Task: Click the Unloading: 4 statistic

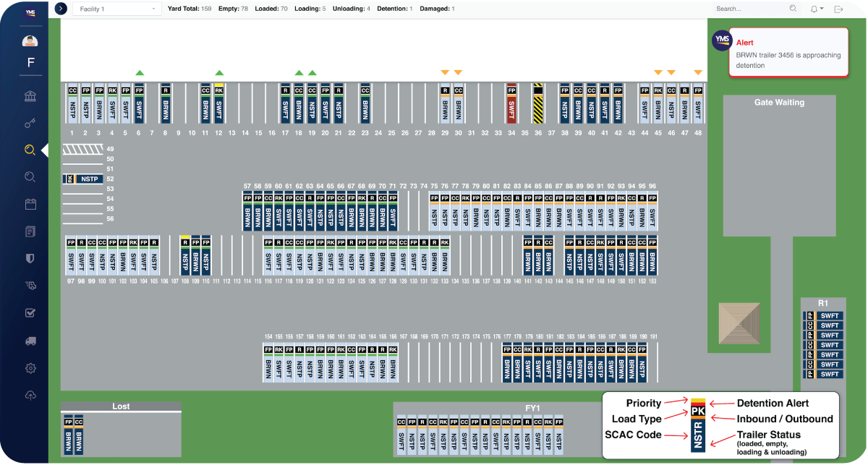Action: 352,9
